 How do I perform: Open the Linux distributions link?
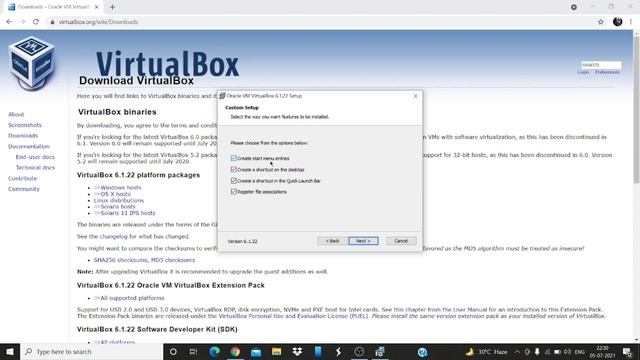coord(119,200)
